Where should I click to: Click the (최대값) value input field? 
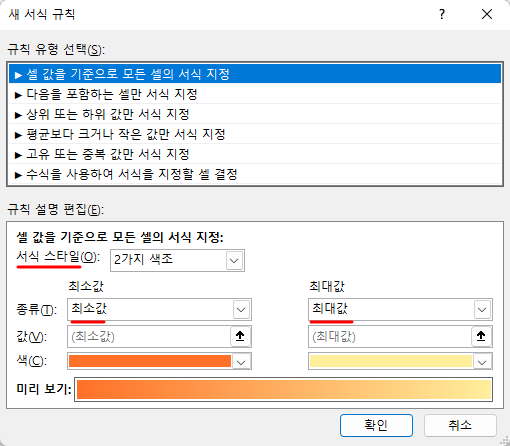click(390, 337)
